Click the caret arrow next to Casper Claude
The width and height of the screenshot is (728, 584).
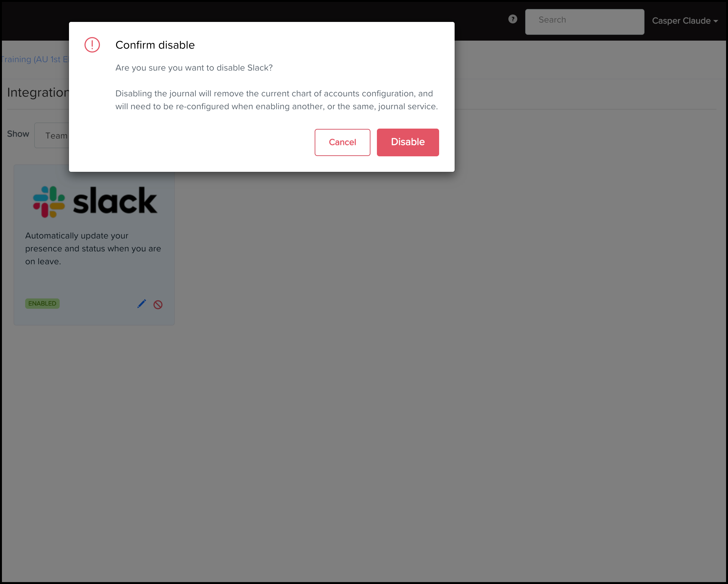(x=715, y=21)
